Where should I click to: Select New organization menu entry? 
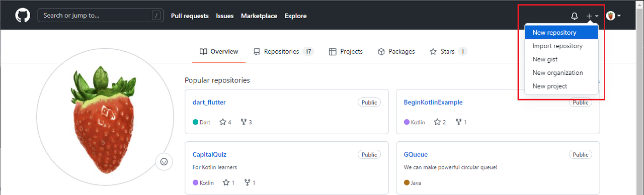coord(561,72)
